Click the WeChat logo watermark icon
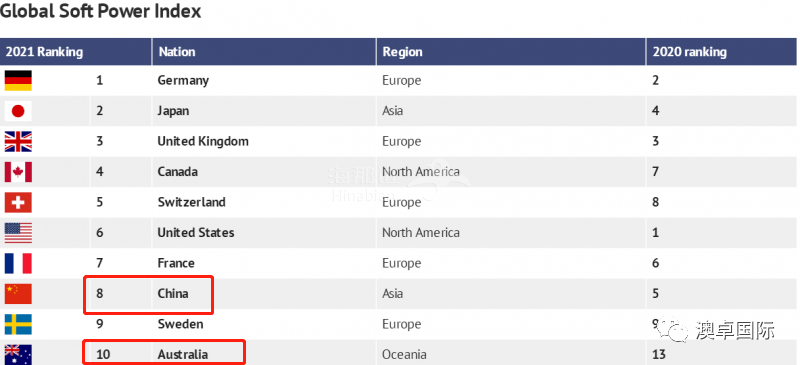Screen dimensions: 800x365 (x=672, y=330)
